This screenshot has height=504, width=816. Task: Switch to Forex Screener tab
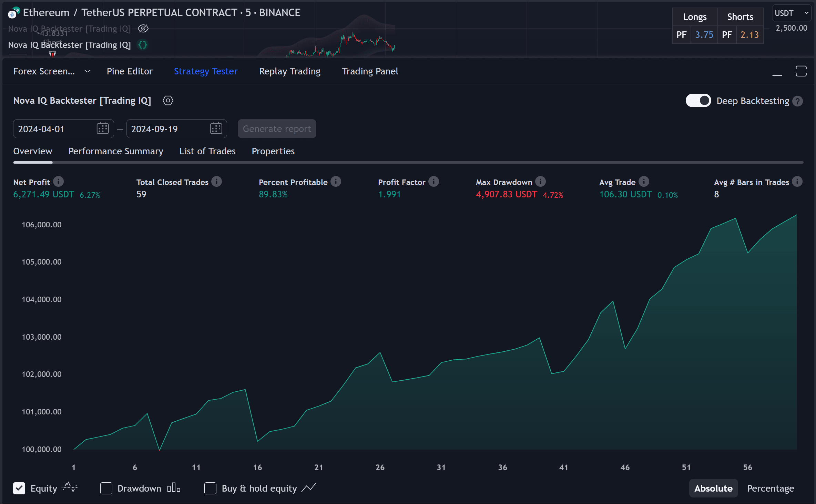44,71
